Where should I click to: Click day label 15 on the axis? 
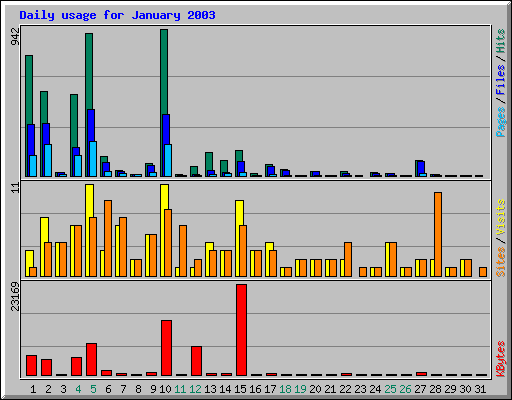point(240,389)
